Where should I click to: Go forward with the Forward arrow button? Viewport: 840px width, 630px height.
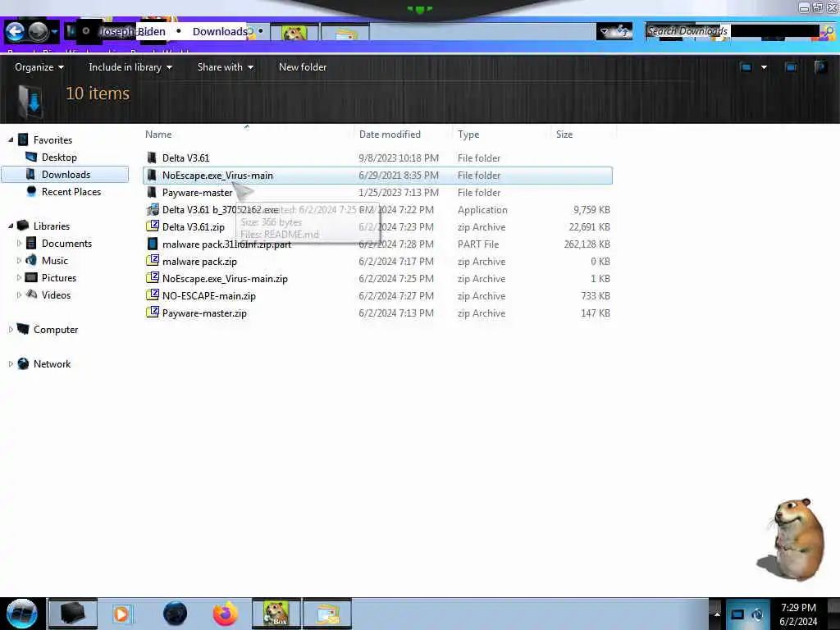[x=38, y=32]
